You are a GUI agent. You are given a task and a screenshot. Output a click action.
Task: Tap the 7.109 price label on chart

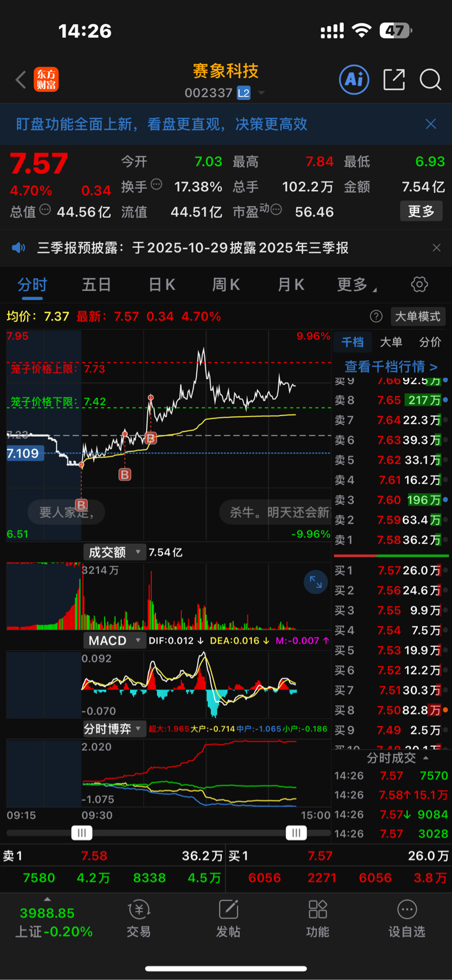tap(25, 453)
